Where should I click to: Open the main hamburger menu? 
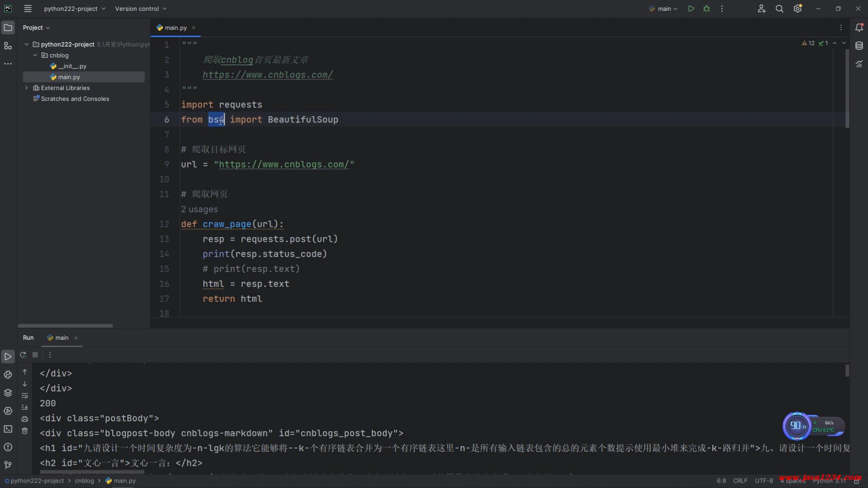point(28,9)
